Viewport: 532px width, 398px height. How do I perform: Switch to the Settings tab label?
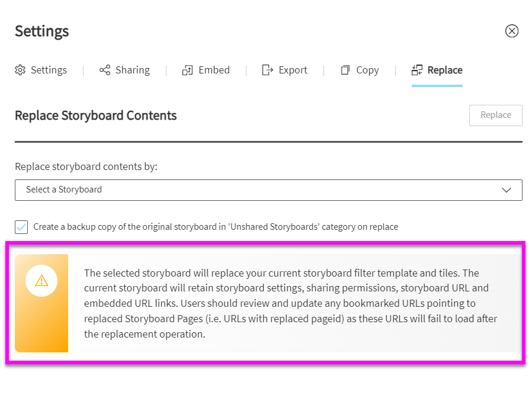(49, 70)
